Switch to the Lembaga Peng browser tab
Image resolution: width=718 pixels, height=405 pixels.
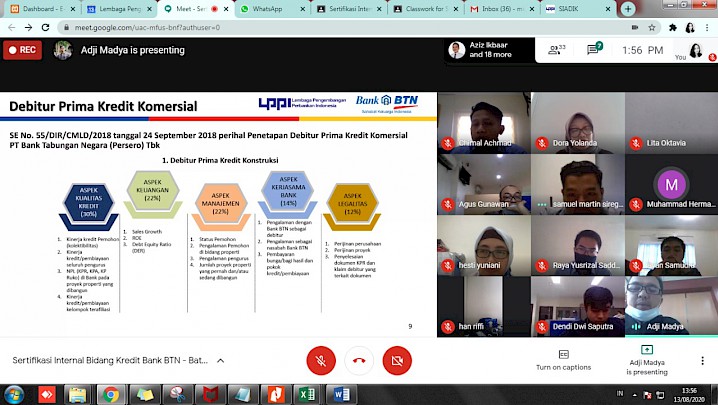120,9
